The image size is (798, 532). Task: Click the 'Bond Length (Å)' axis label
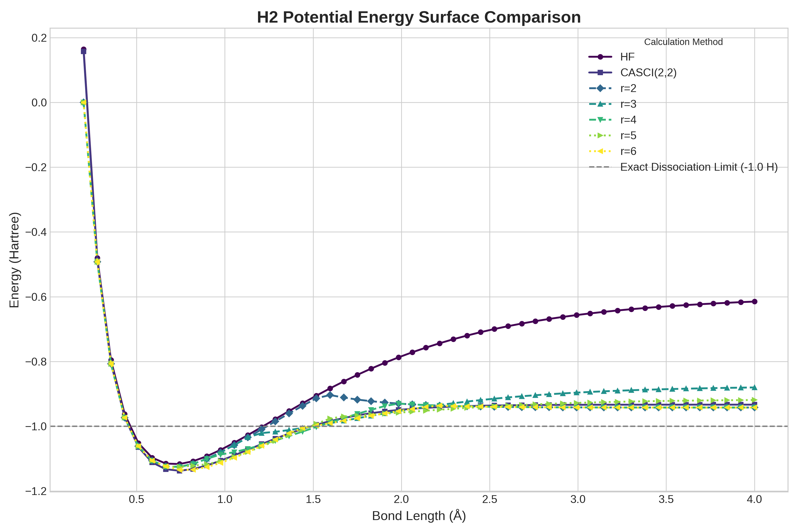(419, 516)
